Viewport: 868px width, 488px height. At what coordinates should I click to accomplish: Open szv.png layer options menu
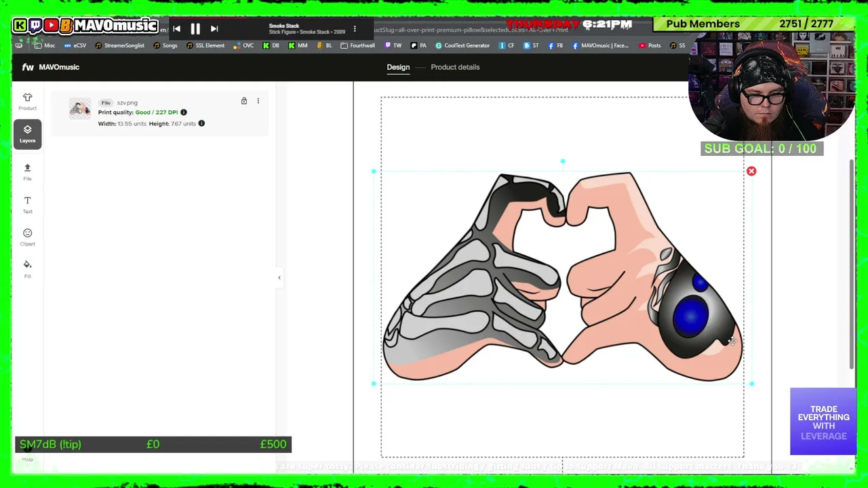[x=258, y=101]
